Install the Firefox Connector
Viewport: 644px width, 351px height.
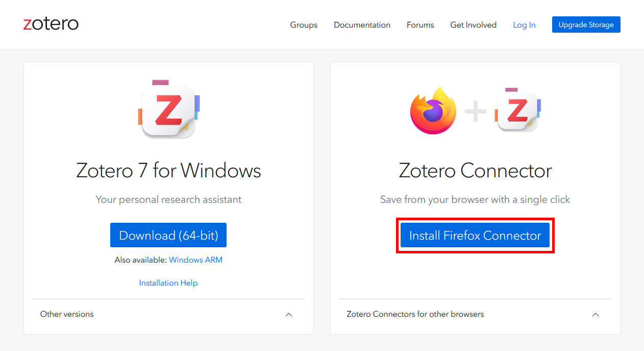point(475,236)
